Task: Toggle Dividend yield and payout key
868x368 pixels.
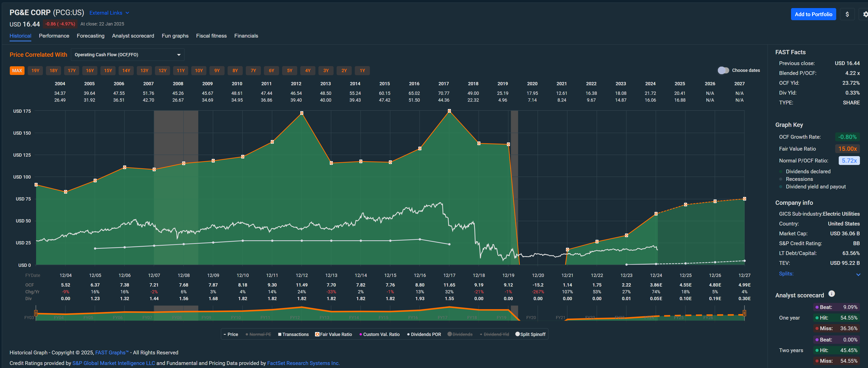Action: click(812, 187)
